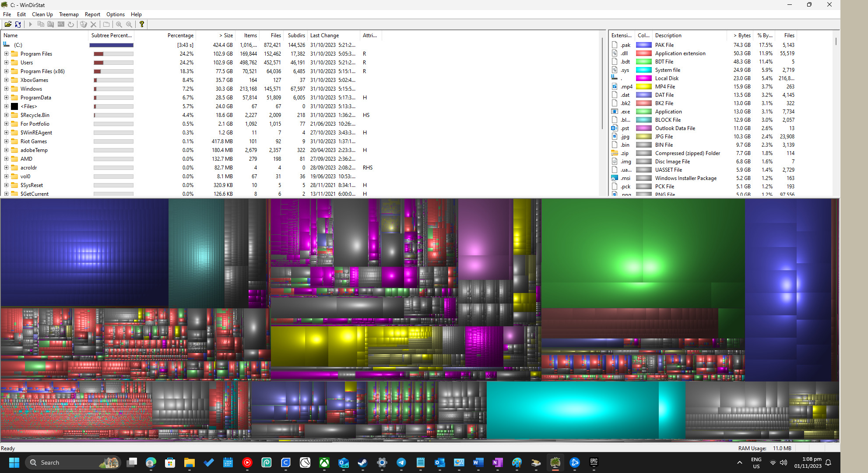Expand the XboxGames folder node
This screenshot has height=473, width=868.
point(6,80)
